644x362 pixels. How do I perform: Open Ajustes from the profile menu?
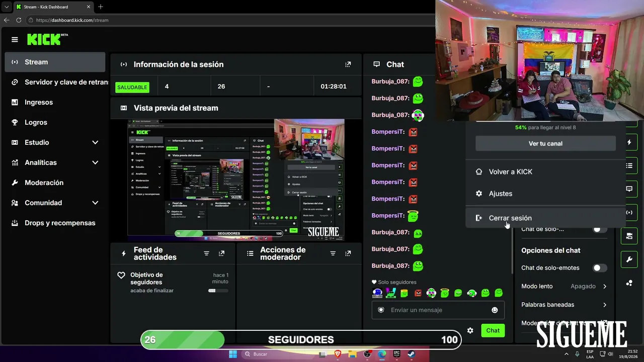(545, 194)
